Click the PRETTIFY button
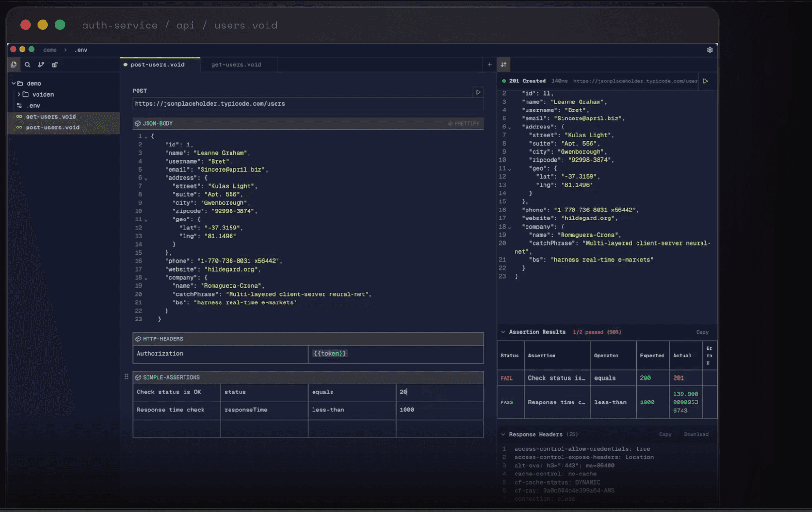 click(x=463, y=123)
